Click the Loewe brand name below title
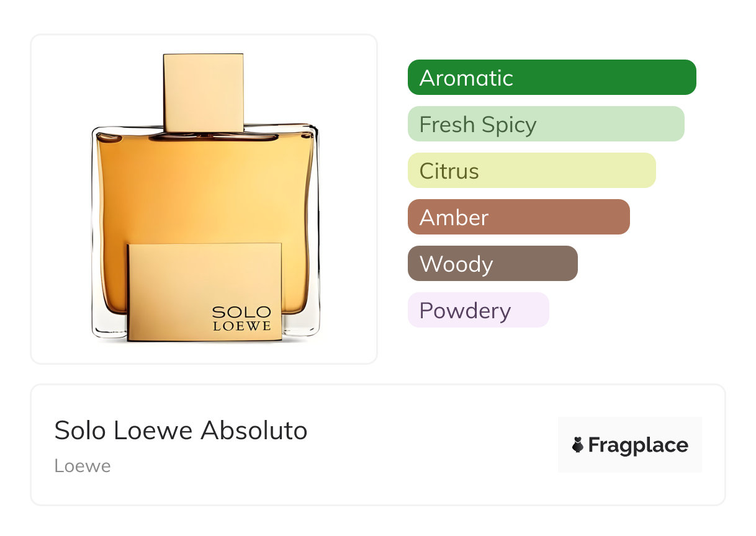 pyautogui.click(x=83, y=465)
